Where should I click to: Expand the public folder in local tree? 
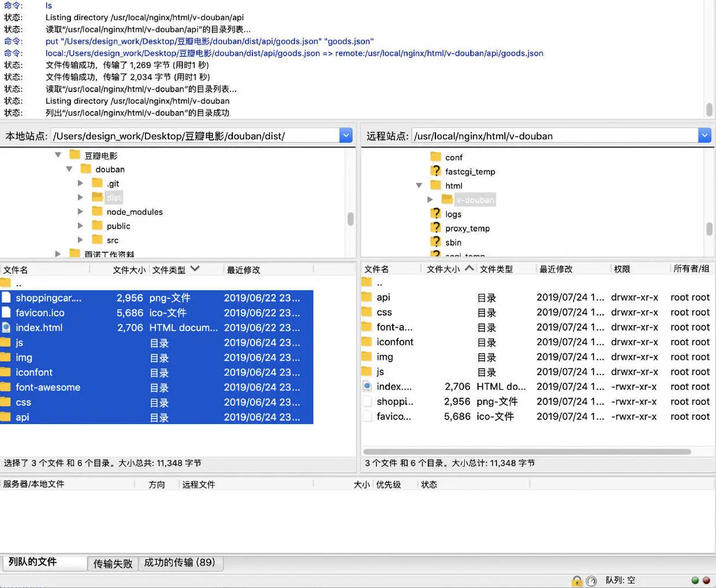[x=80, y=226]
